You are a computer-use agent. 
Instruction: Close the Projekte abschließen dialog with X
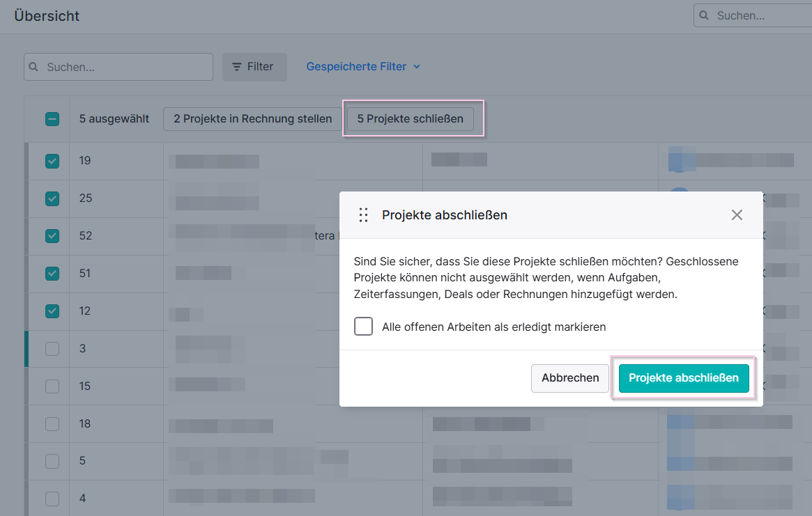[x=737, y=214]
